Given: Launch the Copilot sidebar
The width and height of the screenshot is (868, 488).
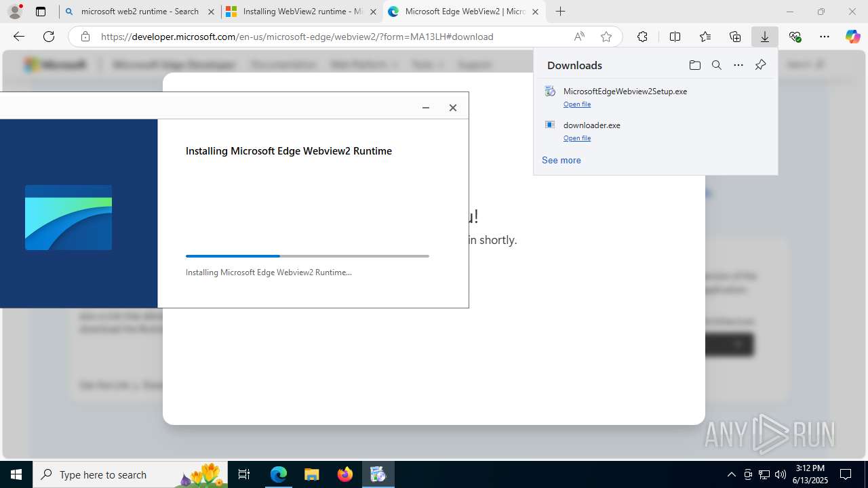Looking at the screenshot, I should (852, 37).
